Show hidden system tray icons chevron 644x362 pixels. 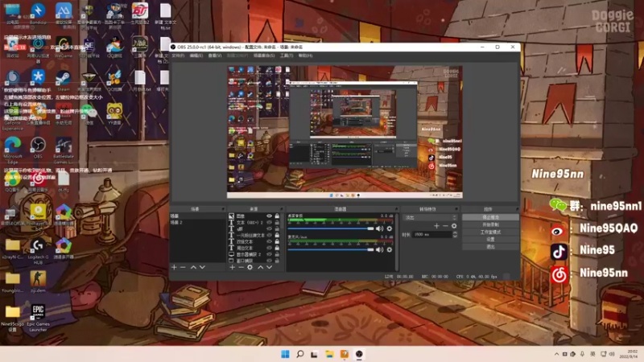pyautogui.click(x=556, y=354)
